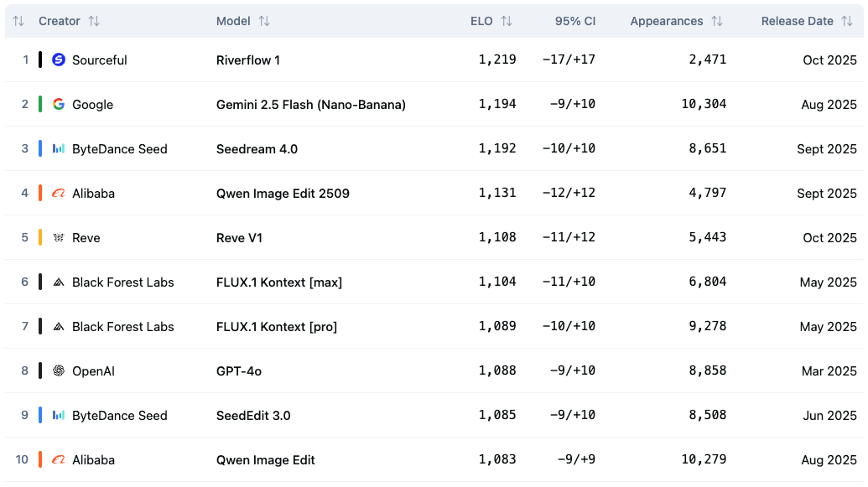Click the 95% CI column header
Image resolution: width=868 pixels, height=487 pixels.
[x=574, y=21]
